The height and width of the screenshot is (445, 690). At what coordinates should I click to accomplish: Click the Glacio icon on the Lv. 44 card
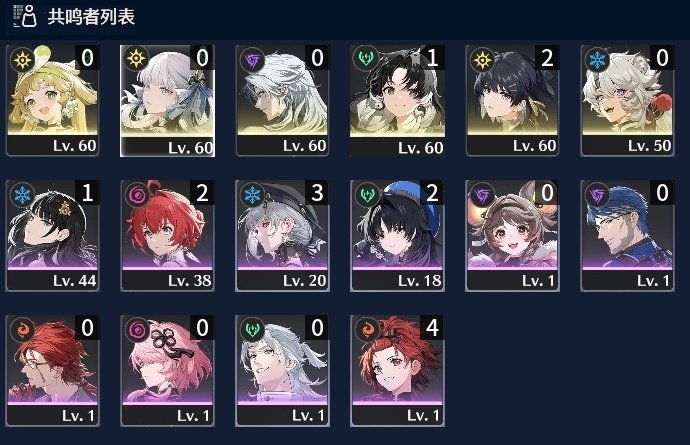coord(22,195)
